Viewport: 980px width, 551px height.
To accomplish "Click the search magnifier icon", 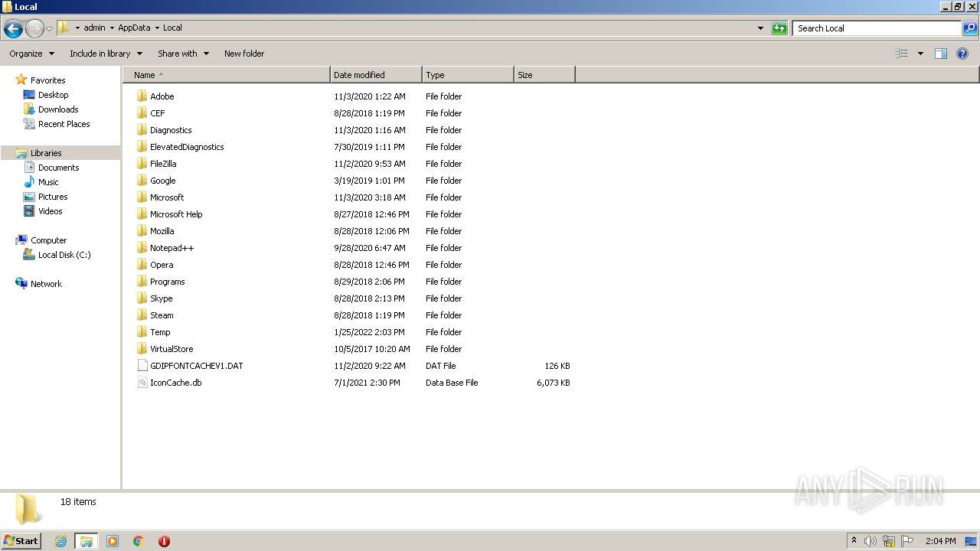I will click(970, 28).
